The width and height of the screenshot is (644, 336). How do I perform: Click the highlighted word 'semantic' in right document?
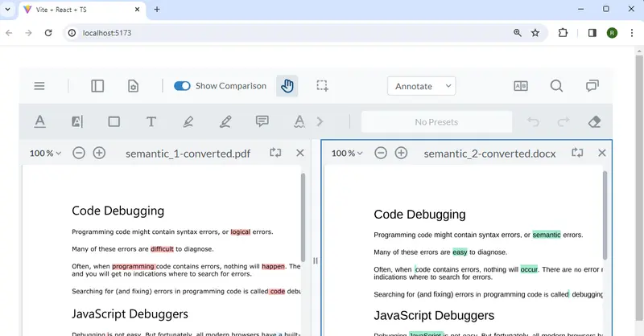point(547,235)
